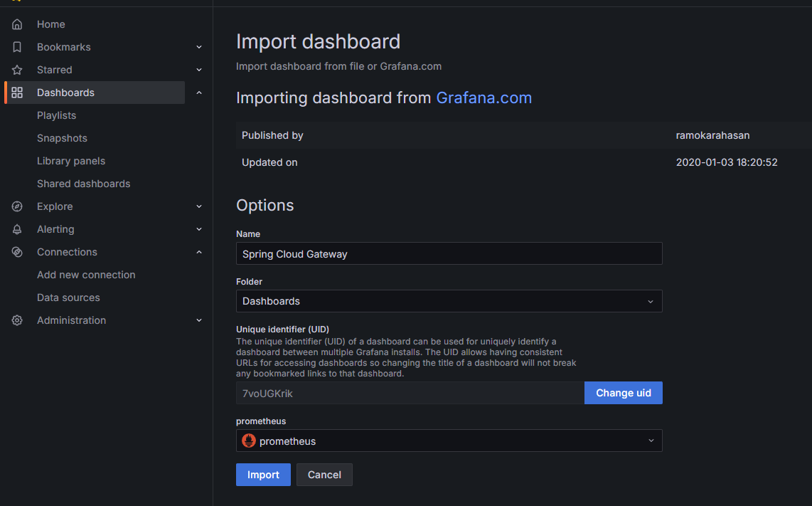Go to Home in the sidebar
The height and width of the screenshot is (506, 812).
[x=50, y=24]
